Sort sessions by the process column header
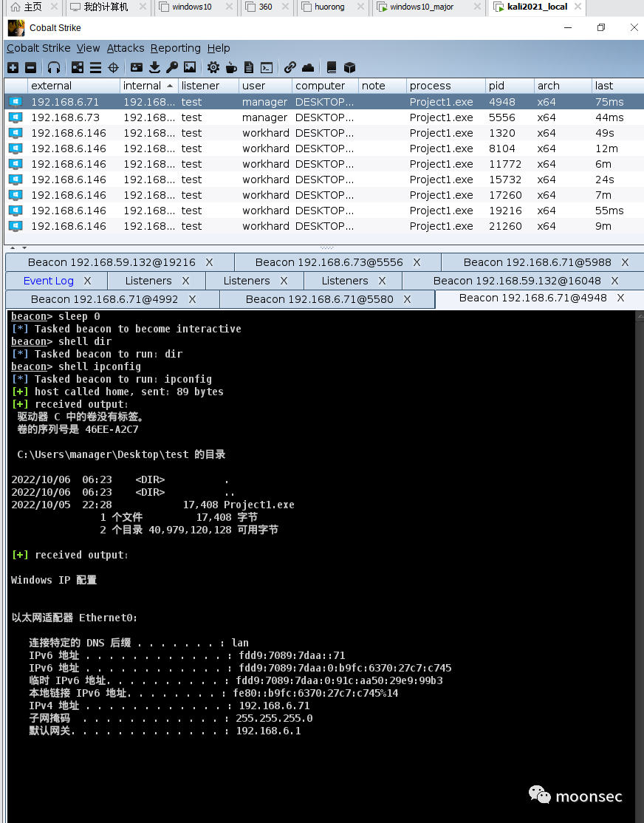This screenshot has width=644, height=823. coord(445,86)
